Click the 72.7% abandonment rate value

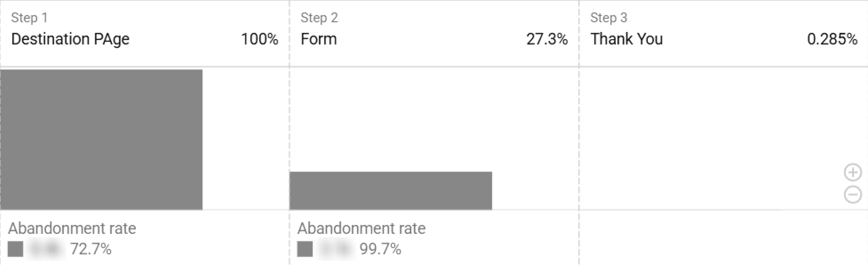click(x=91, y=249)
